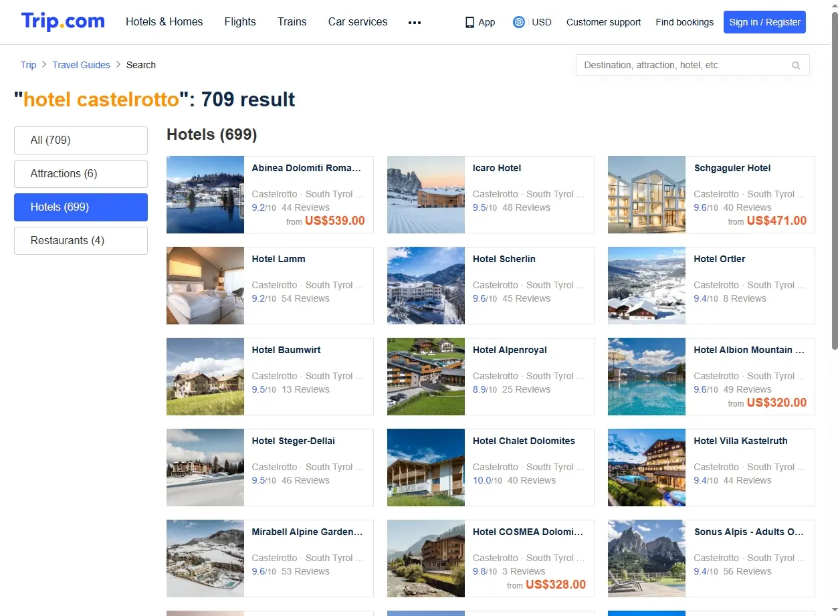Open Mirabell Alpine Garden thumbnail
840x616 pixels.
(x=205, y=558)
